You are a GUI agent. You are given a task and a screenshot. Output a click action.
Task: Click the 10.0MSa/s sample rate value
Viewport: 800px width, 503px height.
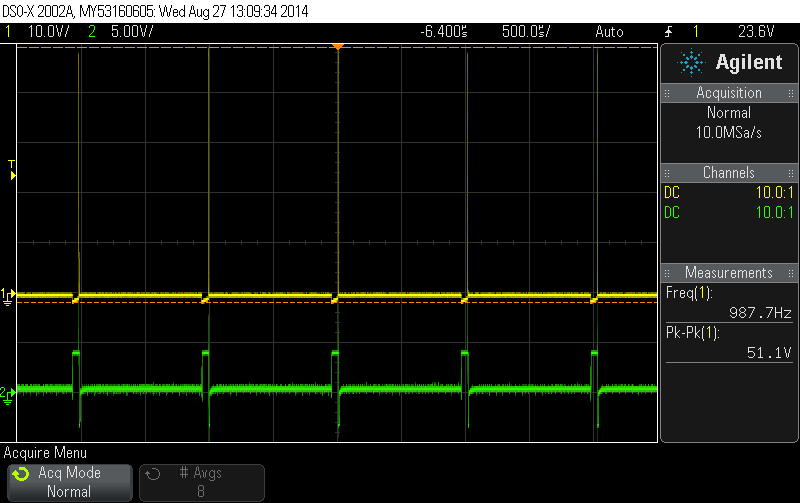click(x=729, y=133)
